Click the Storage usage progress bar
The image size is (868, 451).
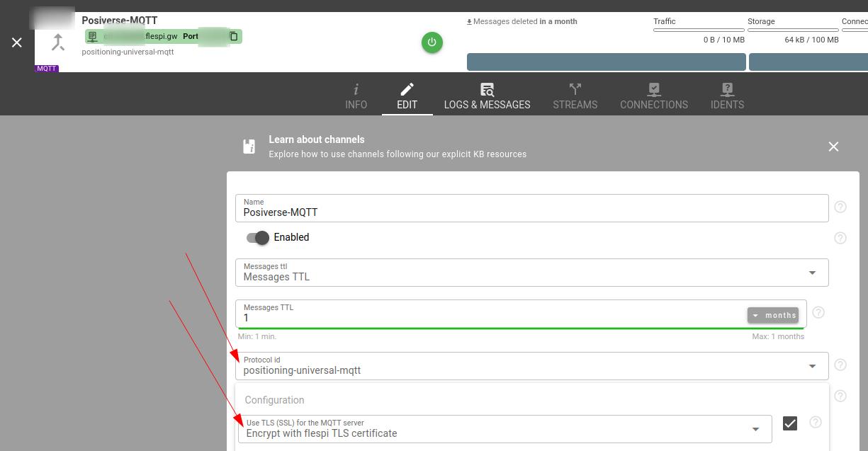793,30
